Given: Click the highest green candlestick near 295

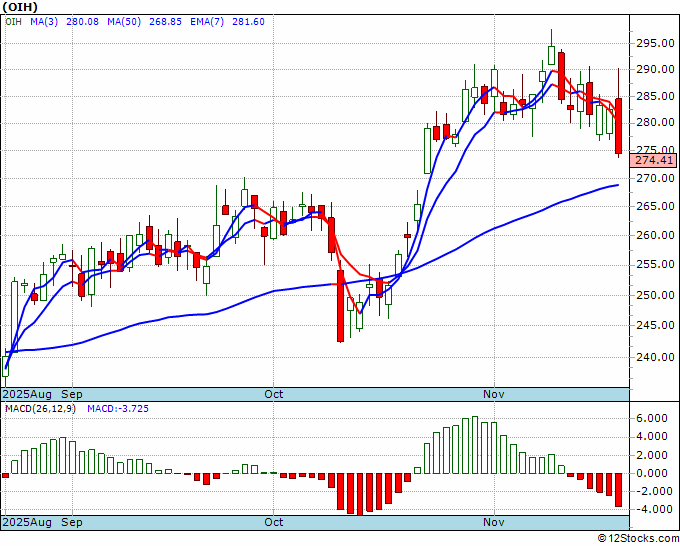Looking at the screenshot, I should point(551,55).
